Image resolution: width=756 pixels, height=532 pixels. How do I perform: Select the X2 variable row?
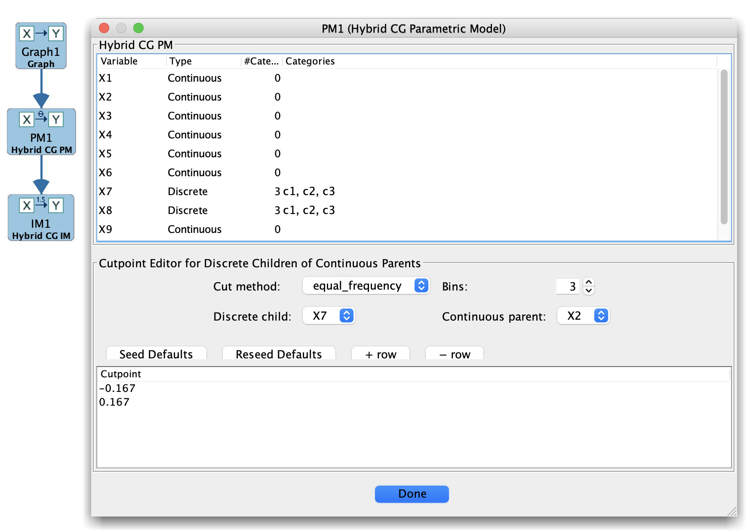pyautogui.click(x=408, y=97)
